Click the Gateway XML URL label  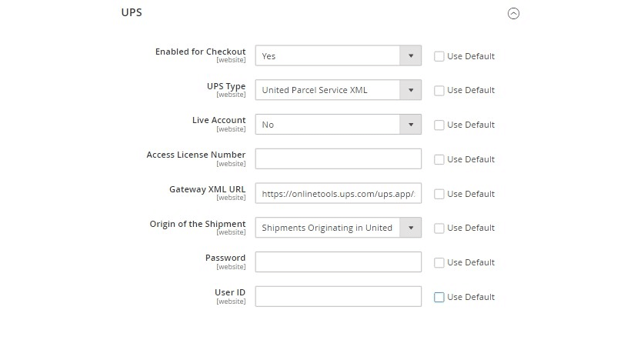208,189
